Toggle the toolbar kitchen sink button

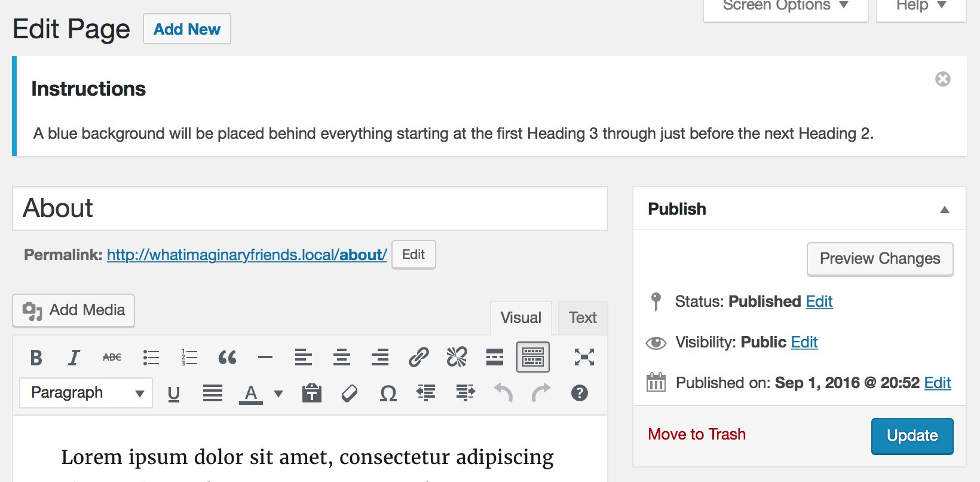click(533, 358)
